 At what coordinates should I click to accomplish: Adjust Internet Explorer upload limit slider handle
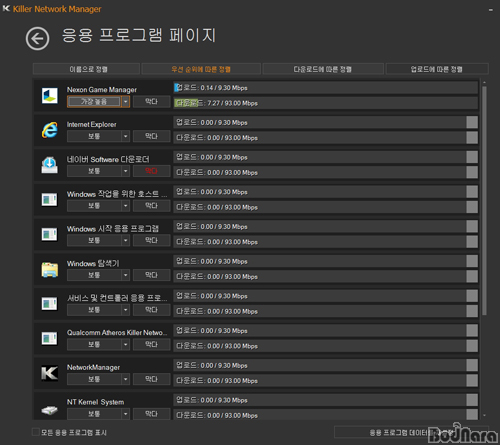[x=472, y=122]
